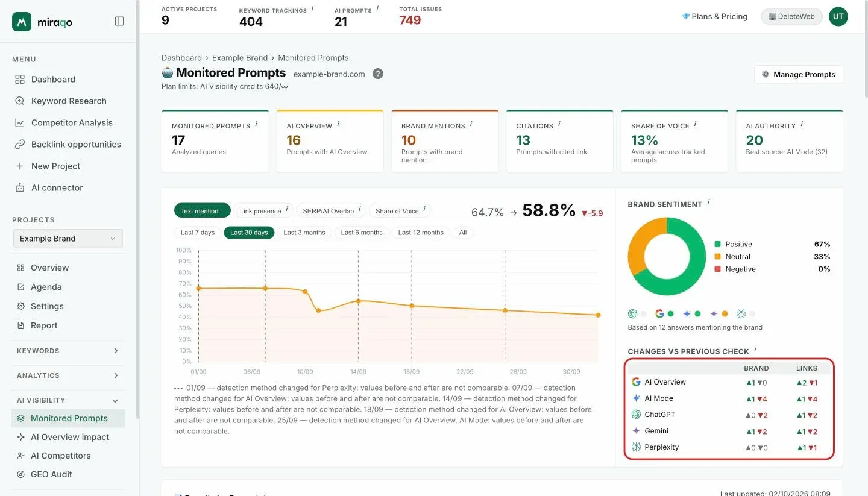Image resolution: width=868 pixels, height=496 pixels.
Task: Click the info icon beside AI Prompts
Action: (x=377, y=8)
